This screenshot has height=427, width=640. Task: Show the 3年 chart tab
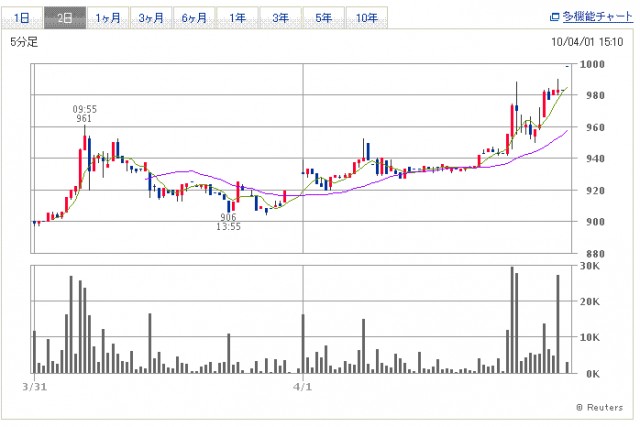(281, 18)
